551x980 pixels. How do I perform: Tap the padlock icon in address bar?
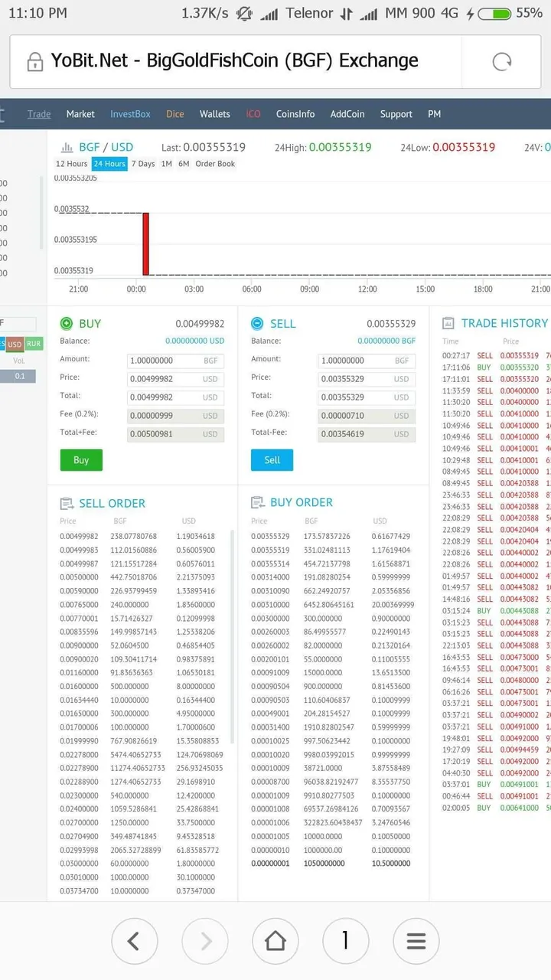(x=34, y=61)
